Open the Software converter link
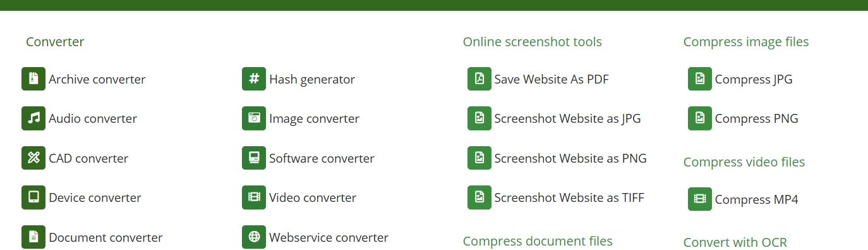 click(x=322, y=158)
